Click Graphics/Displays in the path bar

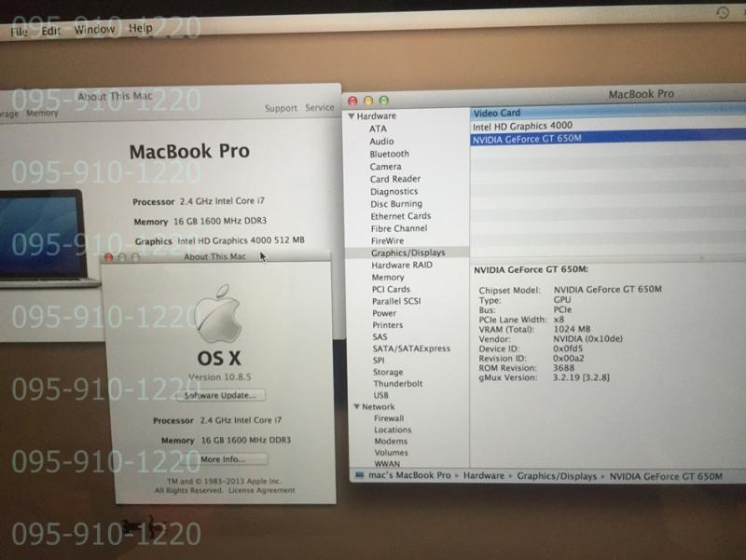click(557, 476)
